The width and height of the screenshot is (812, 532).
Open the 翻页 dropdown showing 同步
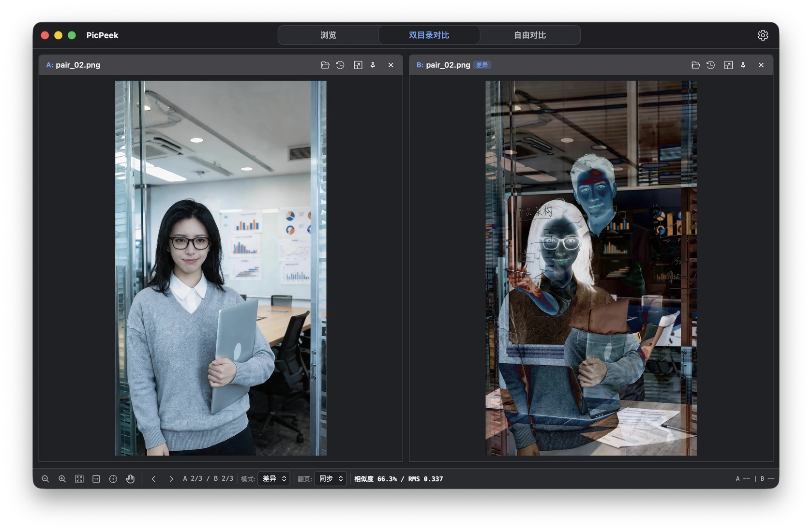pyautogui.click(x=331, y=479)
